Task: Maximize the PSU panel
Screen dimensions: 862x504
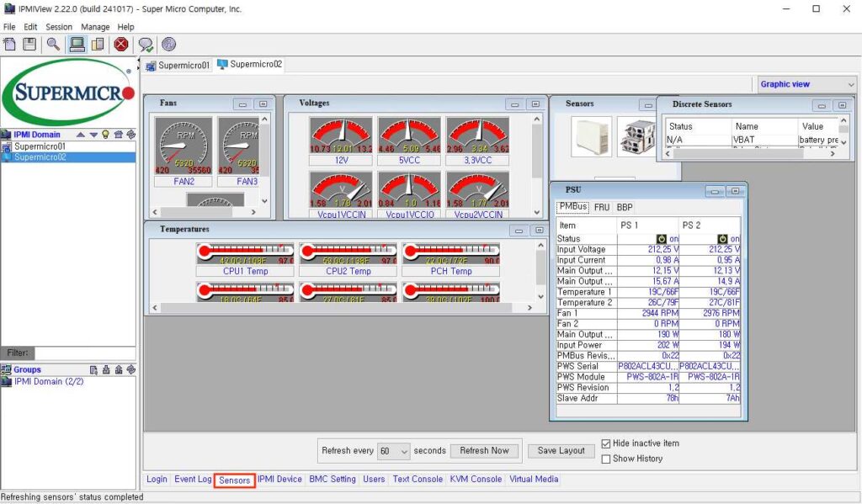Action: point(736,191)
